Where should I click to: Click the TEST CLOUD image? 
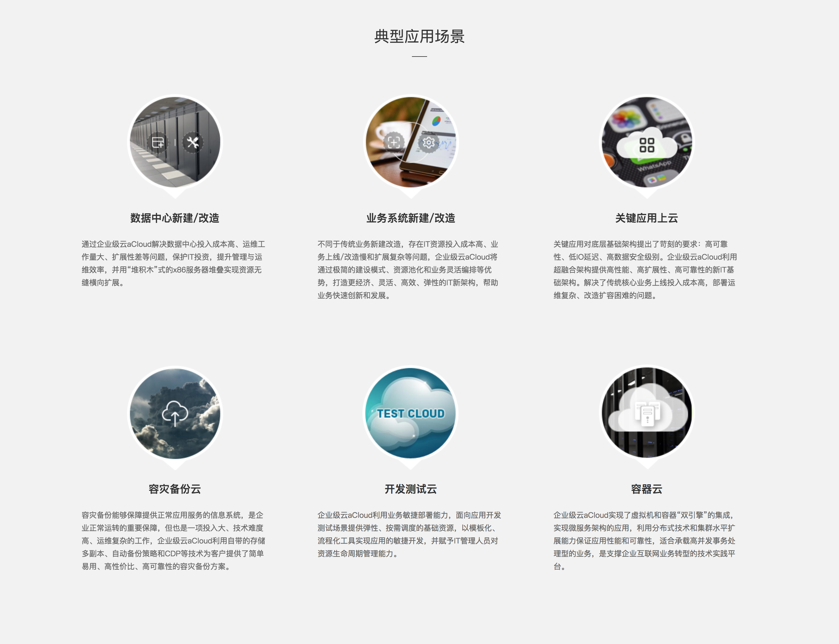(x=411, y=413)
